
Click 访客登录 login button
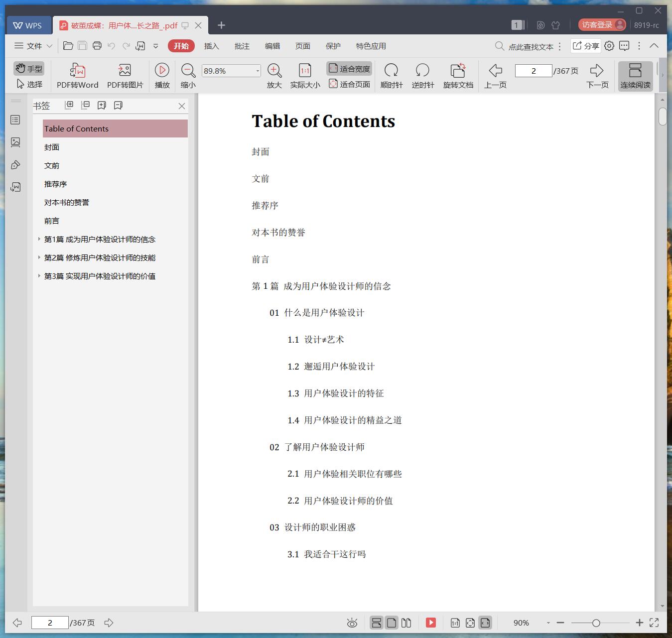602,25
